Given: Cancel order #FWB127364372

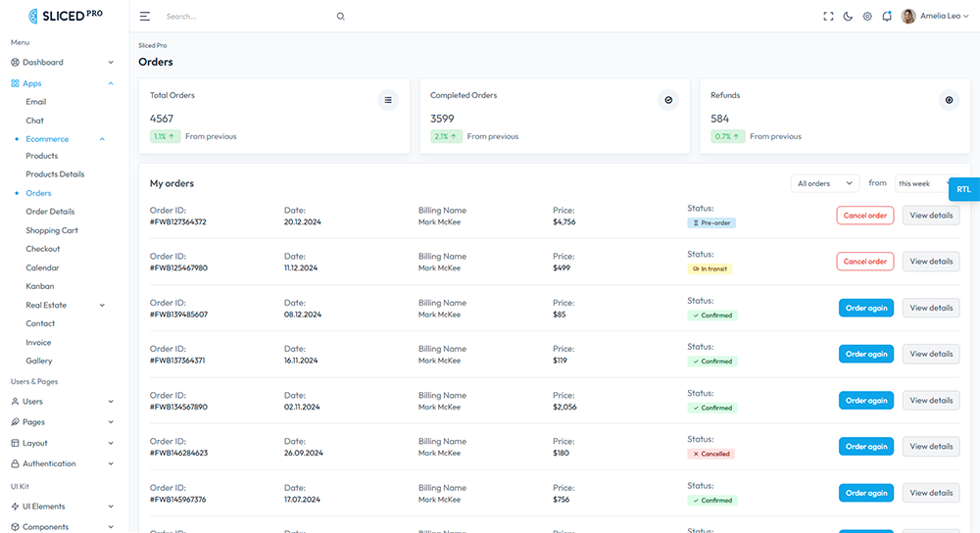Looking at the screenshot, I should tap(864, 216).
